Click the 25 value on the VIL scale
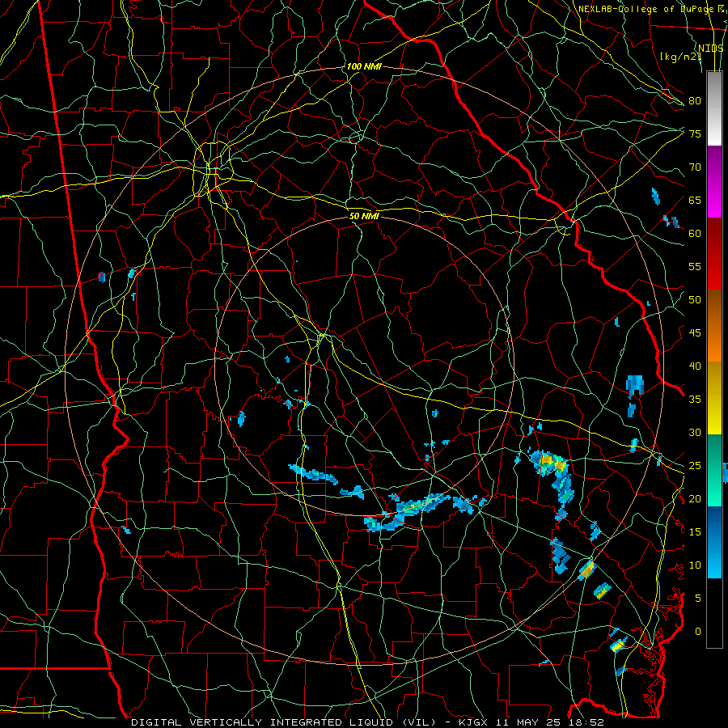The width and height of the screenshot is (728, 728). [695, 465]
